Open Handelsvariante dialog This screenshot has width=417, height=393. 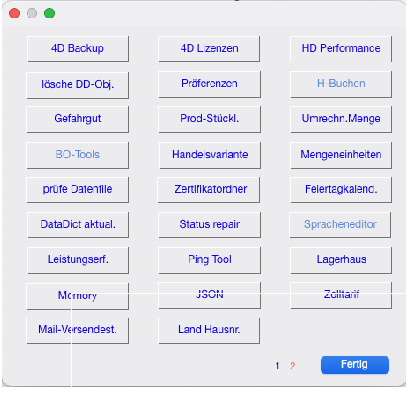(210, 155)
